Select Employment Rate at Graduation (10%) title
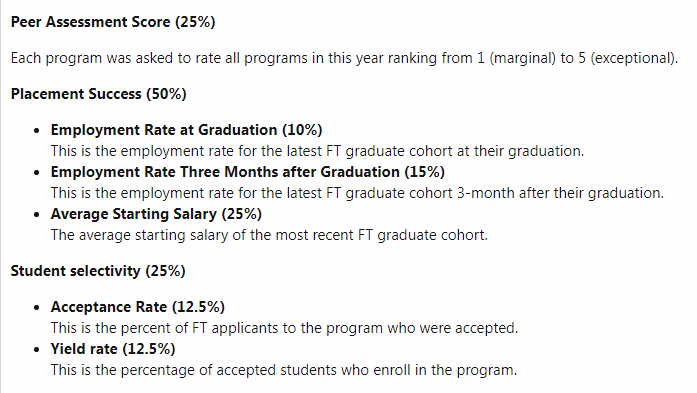The width and height of the screenshot is (697, 393). pyautogui.click(x=186, y=130)
